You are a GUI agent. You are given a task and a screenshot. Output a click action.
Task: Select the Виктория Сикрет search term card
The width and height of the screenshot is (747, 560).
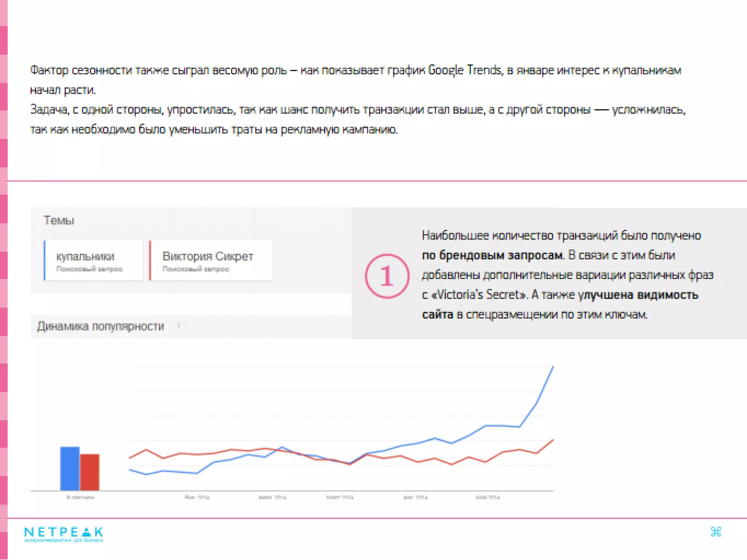click(x=212, y=261)
